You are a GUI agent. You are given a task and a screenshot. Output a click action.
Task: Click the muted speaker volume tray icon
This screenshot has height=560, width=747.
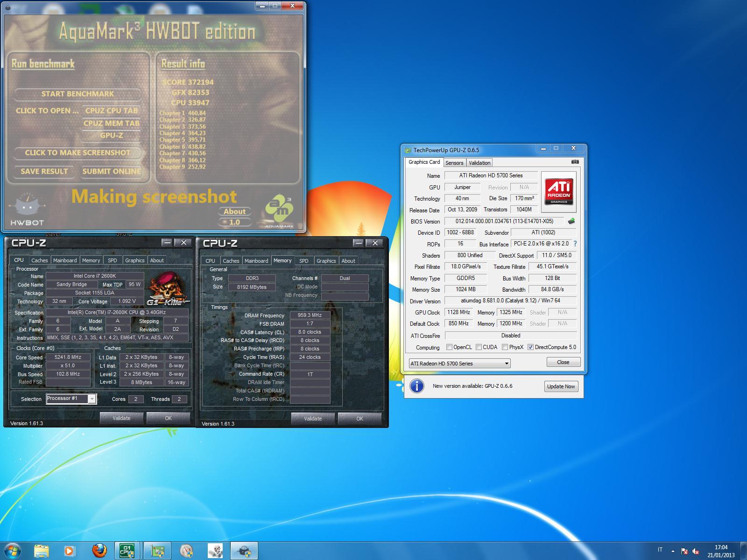[696, 551]
